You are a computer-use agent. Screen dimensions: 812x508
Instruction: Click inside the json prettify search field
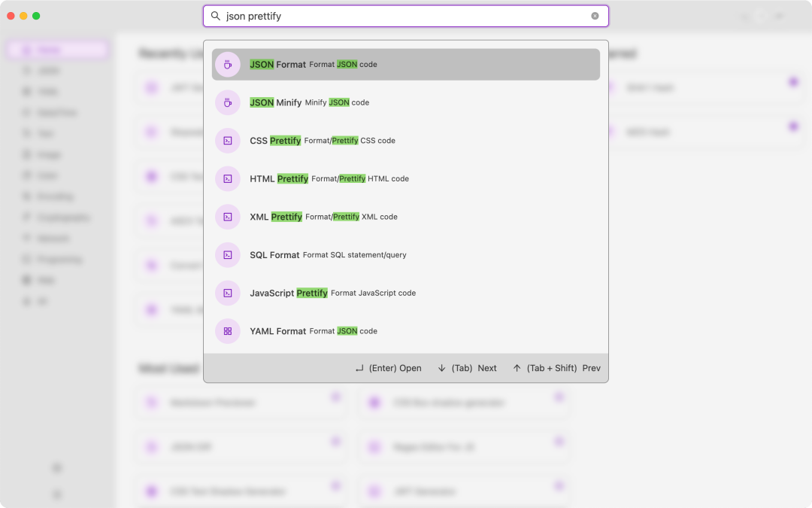405,16
